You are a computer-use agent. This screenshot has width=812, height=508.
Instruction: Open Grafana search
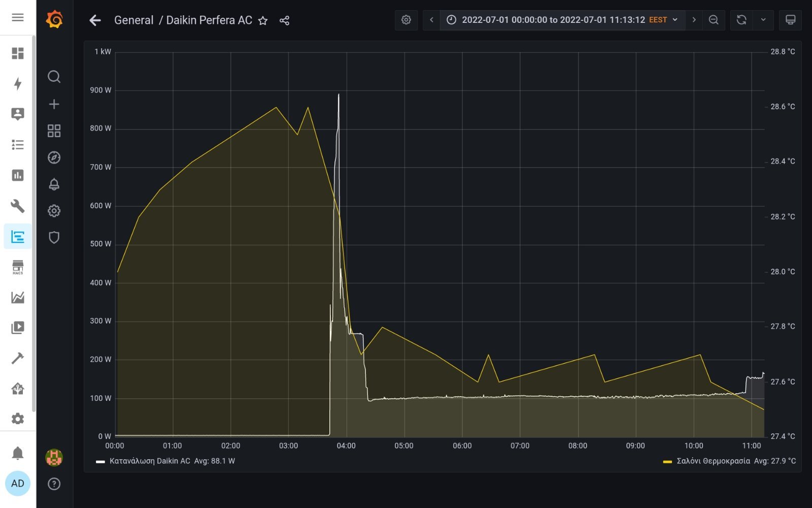coord(54,77)
